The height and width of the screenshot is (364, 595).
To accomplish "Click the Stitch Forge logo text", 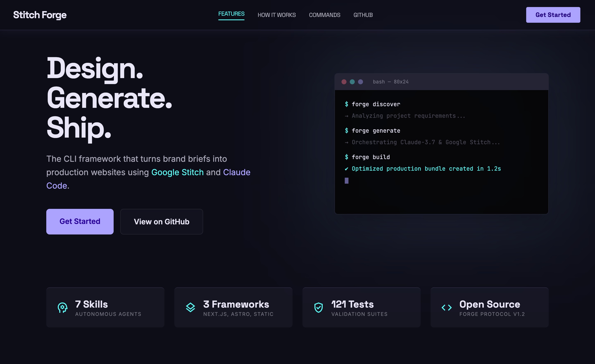I will (40, 15).
